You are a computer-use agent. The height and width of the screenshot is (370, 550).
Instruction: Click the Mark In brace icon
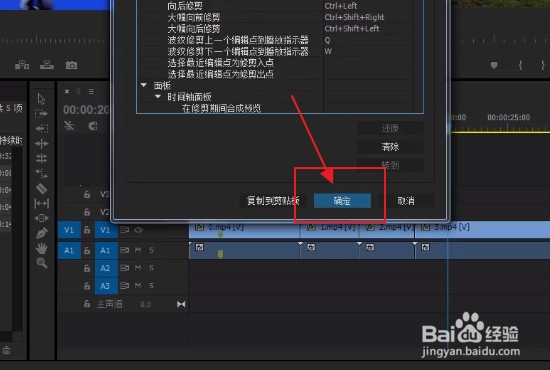[x=521, y=65]
